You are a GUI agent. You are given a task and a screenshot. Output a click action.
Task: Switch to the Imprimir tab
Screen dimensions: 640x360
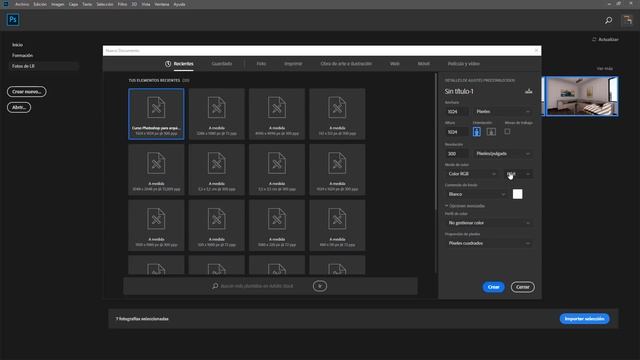pos(293,64)
